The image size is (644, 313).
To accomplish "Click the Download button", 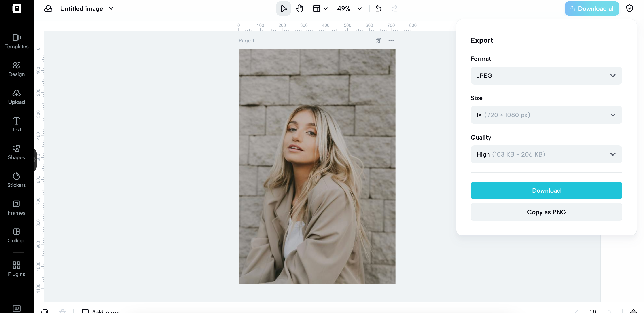I will [546, 190].
